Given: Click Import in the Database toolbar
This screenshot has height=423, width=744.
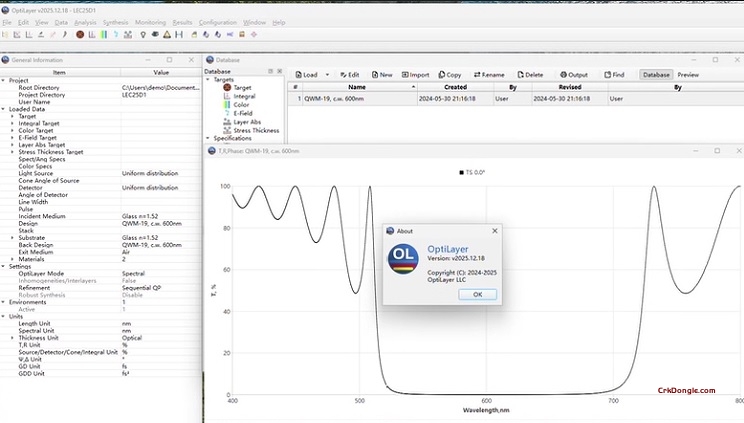Looking at the screenshot, I should [415, 75].
